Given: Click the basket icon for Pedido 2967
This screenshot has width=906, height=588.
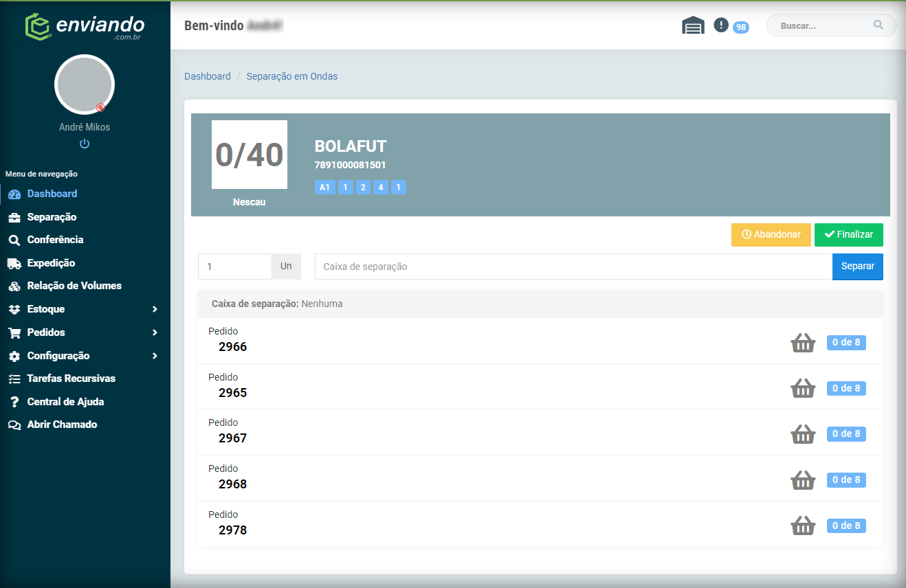Looking at the screenshot, I should point(803,434).
